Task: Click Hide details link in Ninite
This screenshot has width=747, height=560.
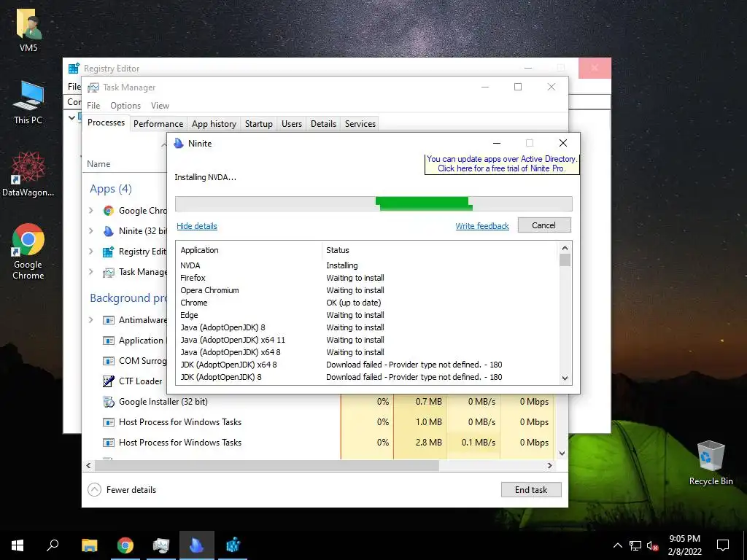Action: [x=197, y=226]
